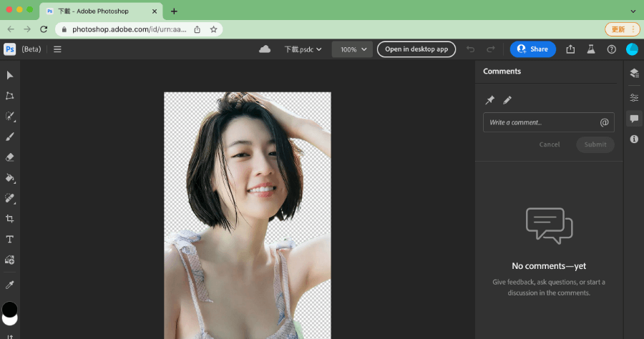Click the browser share page icon
The height and width of the screenshot is (339, 644).
197,29
